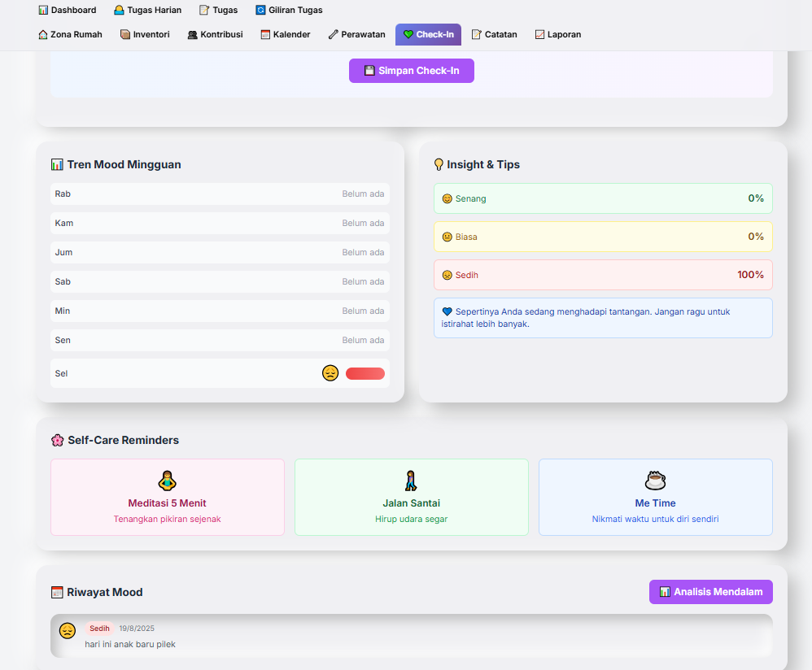Image resolution: width=812 pixels, height=670 pixels.
Task: Click the sad face emoji in Sel row
Action: click(x=330, y=373)
